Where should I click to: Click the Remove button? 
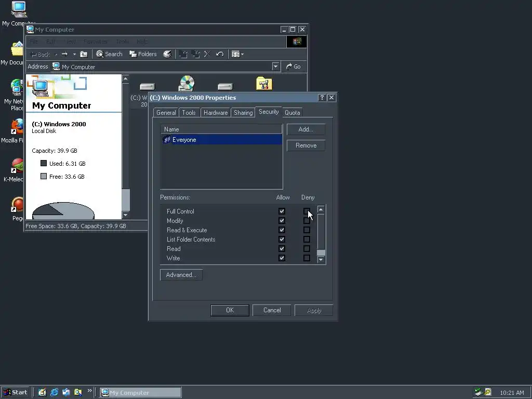click(305, 145)
